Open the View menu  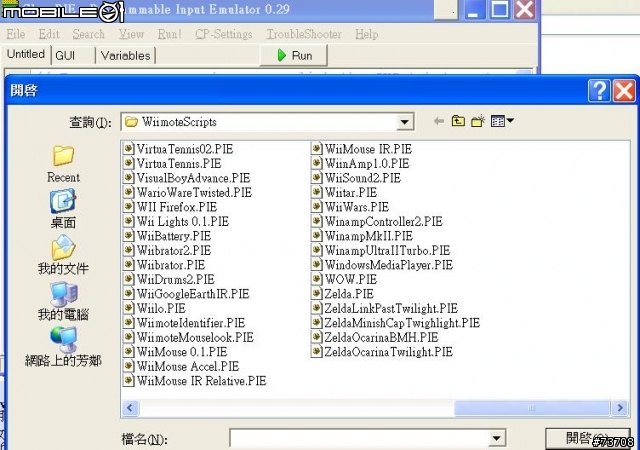[131, 34]
